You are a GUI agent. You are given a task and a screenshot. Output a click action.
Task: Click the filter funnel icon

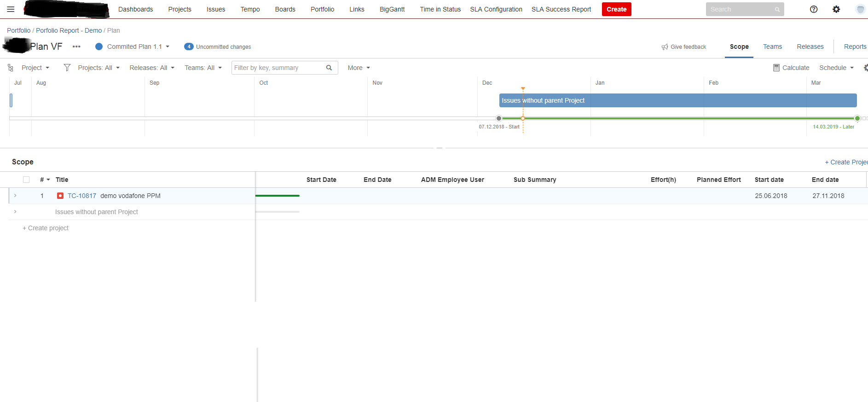click(x=67, y=68)
